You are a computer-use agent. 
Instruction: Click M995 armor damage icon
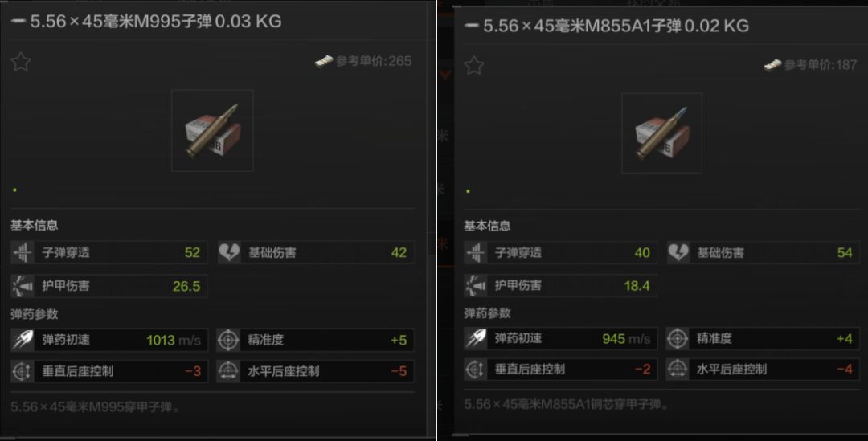click(23, 286)
